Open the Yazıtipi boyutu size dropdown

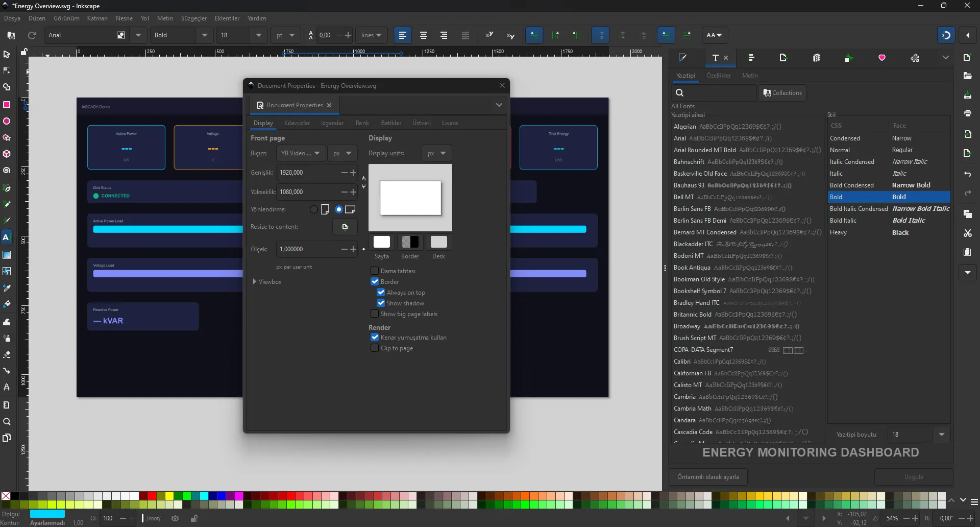point(942,434)
